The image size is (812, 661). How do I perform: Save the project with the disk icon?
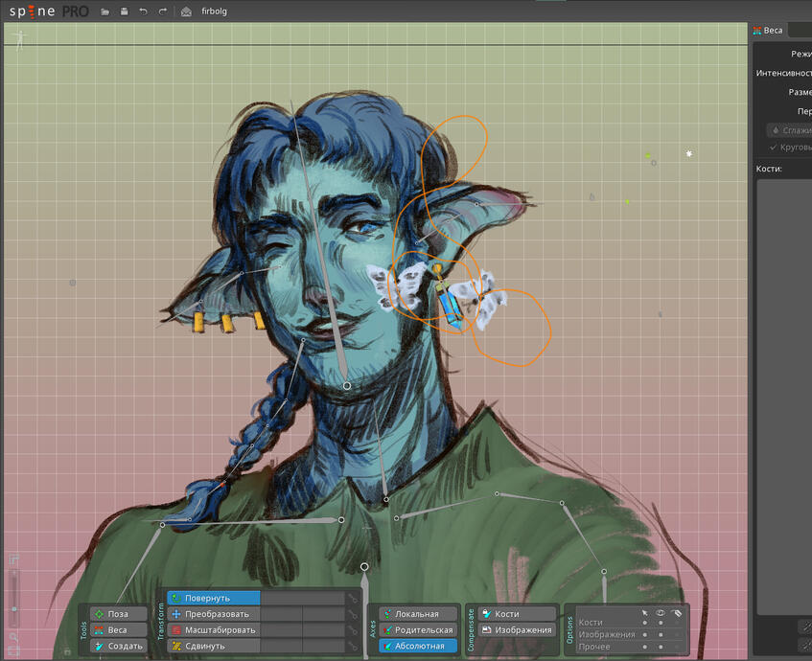coord(125,11)
